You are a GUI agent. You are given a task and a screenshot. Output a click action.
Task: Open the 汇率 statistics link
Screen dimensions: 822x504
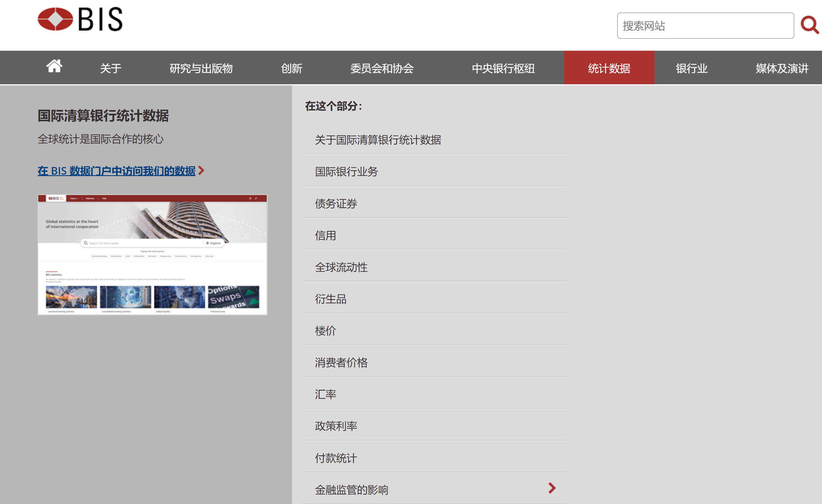[x=325, y=394]
